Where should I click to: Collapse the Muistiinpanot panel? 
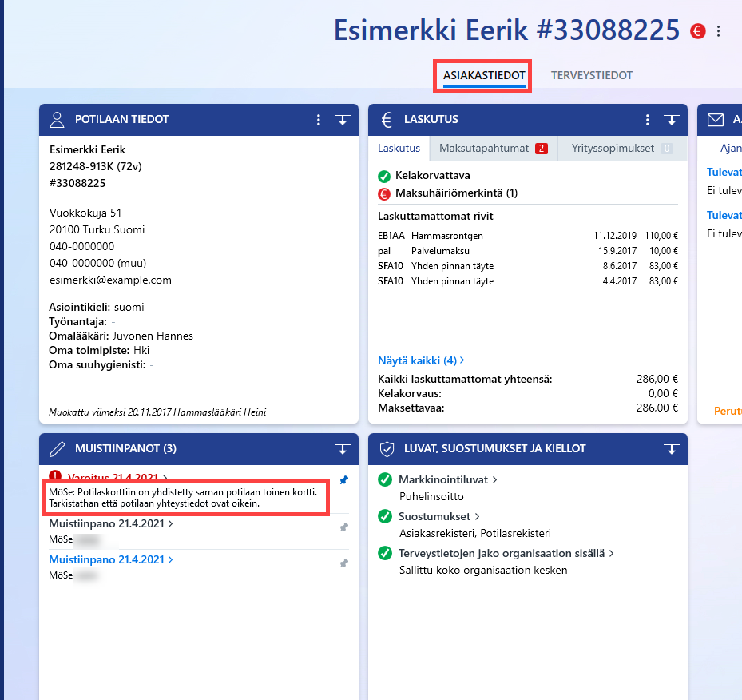343,448
